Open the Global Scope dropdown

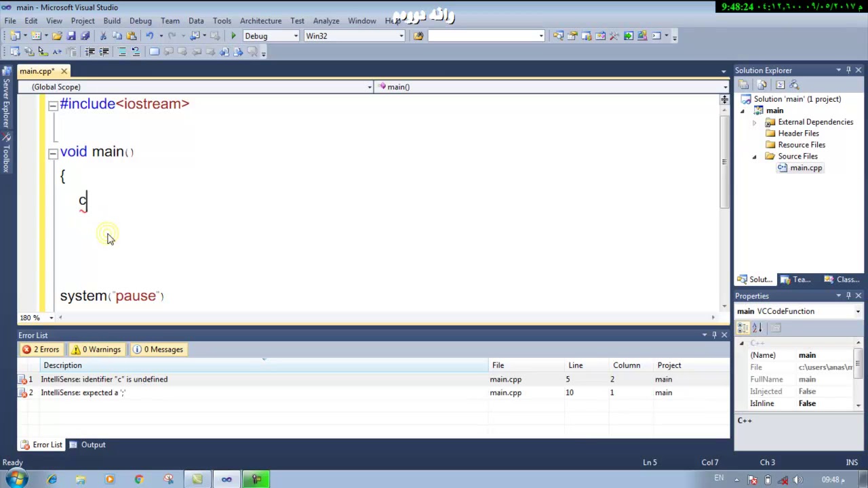pyautogui.click(x=370, y=87)
